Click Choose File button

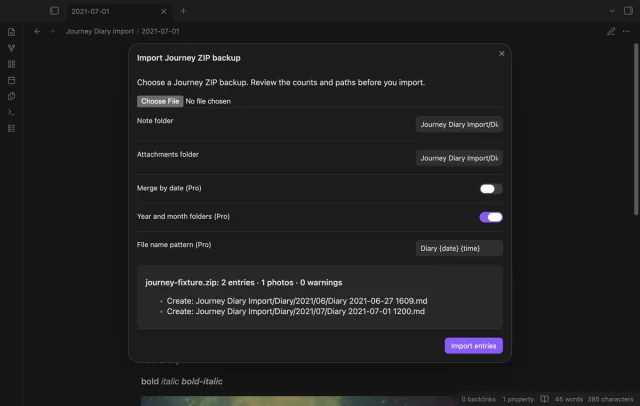tap(160, 101)
